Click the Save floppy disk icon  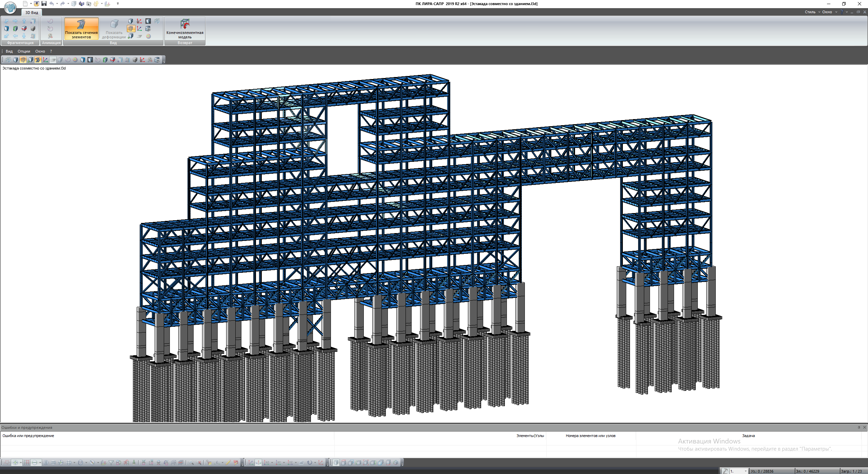coord(44,4)
